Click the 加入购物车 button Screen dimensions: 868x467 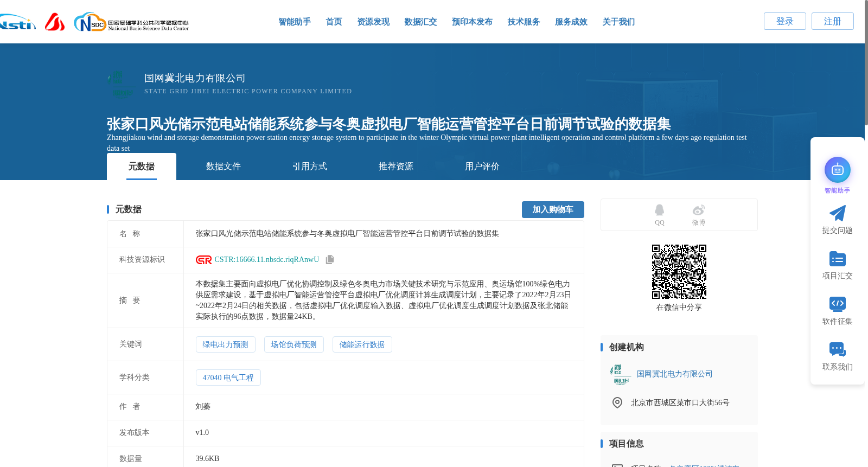(553, 209)
